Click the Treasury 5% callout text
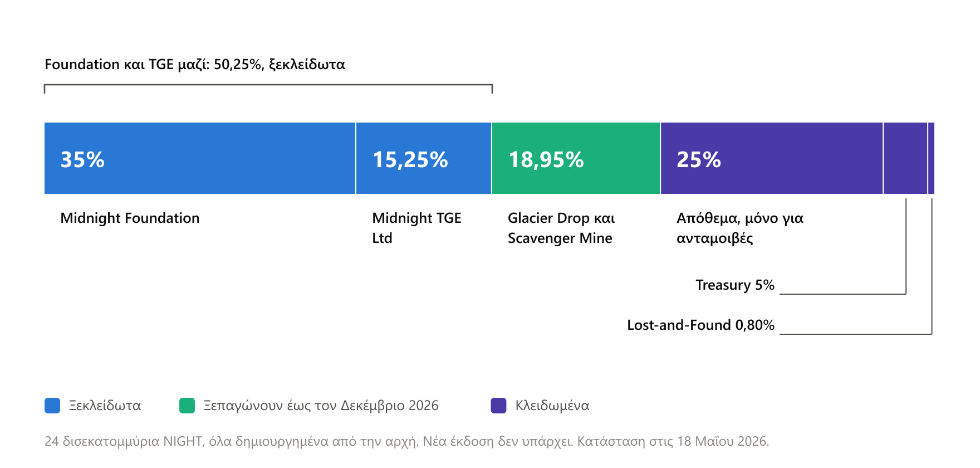The image size is (980, 468). [735, 285]
